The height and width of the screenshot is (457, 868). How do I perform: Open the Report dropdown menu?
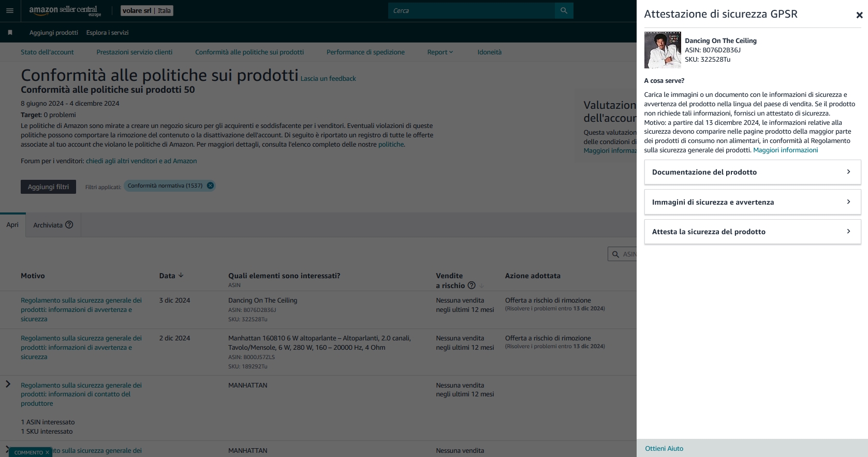pyautogui.click(x=440, y=52)
